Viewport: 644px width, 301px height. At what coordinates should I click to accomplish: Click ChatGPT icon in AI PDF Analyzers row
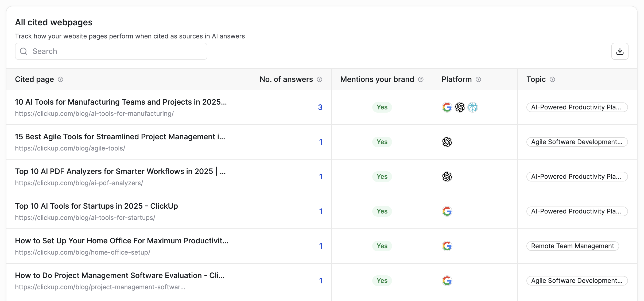pos(447,177)
